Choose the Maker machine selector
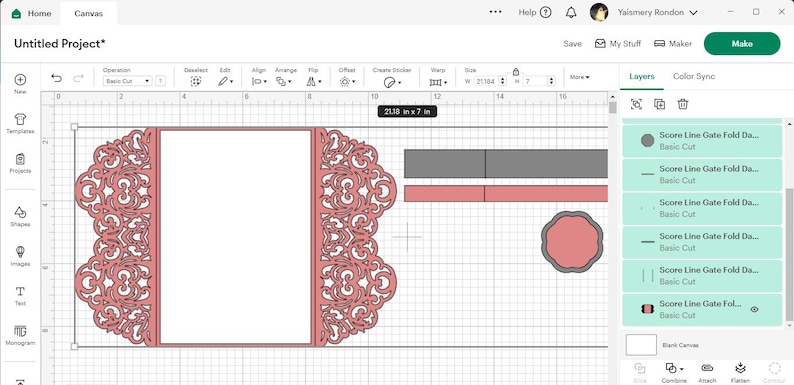 click(673, 44)
